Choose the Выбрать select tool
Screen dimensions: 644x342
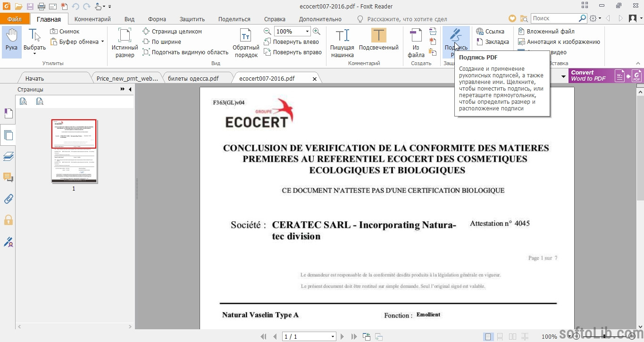point(34,42)
